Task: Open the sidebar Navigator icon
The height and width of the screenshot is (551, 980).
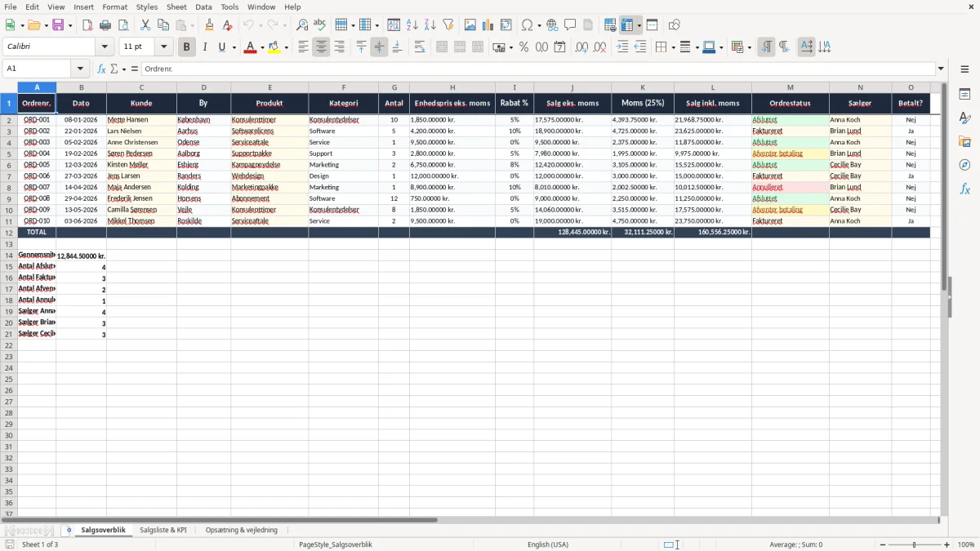Action: click(x=964, y=166)
